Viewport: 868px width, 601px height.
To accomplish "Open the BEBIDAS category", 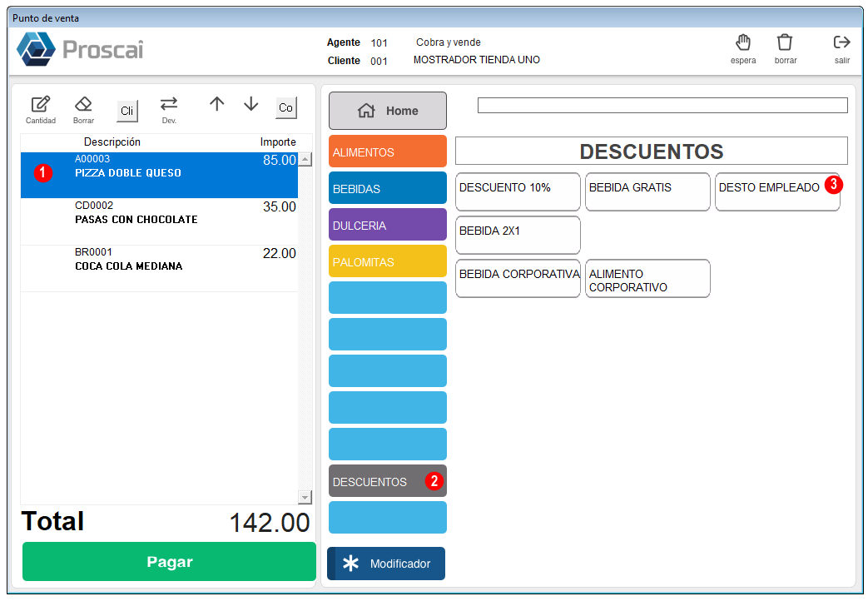I will [388, 188].
